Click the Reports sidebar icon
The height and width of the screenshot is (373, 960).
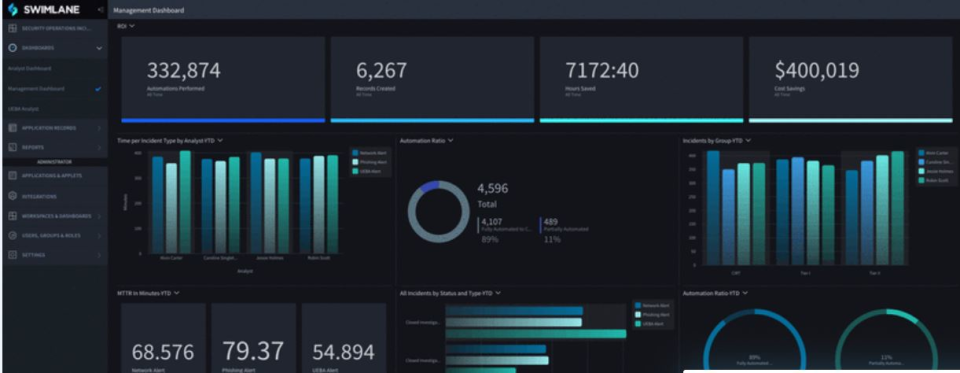[13, 148]
